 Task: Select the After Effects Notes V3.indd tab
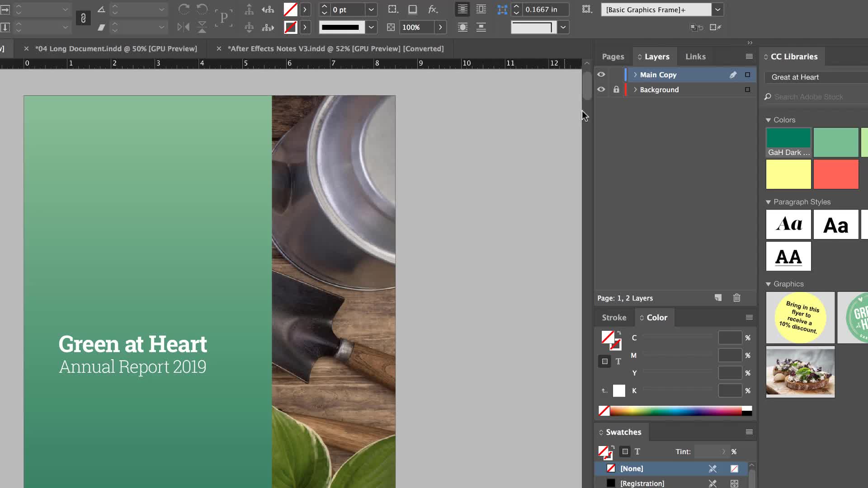[x=336, y=48]
